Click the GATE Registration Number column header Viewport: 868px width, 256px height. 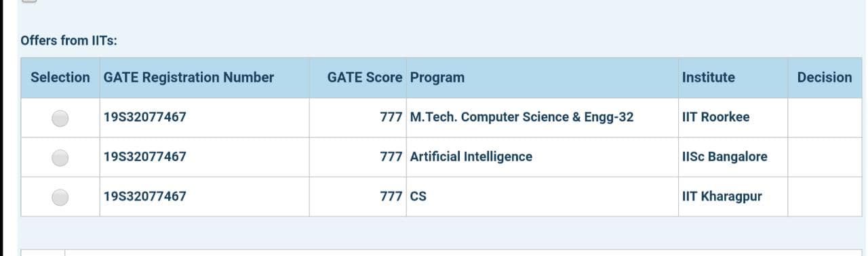click(x=189, y=77)
